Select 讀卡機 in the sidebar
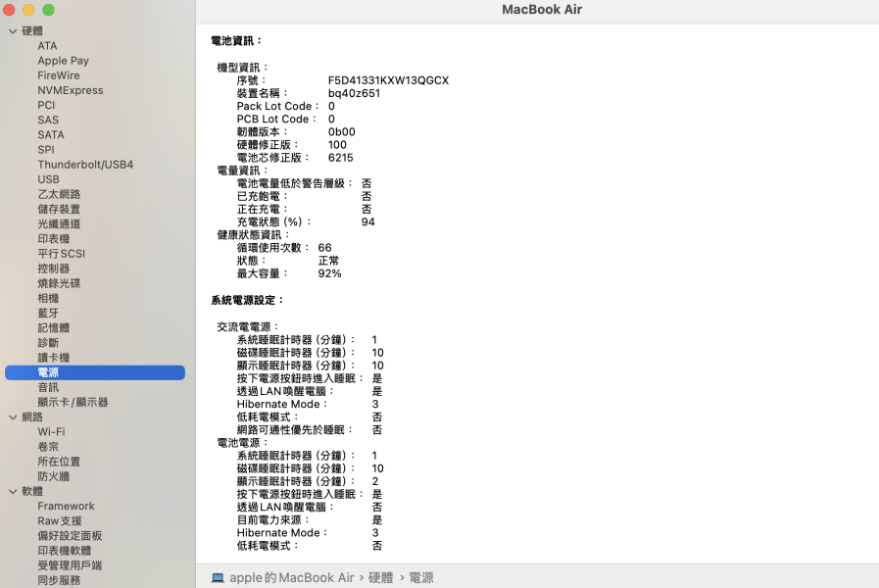The image size is (879, 588). [53, 358]
